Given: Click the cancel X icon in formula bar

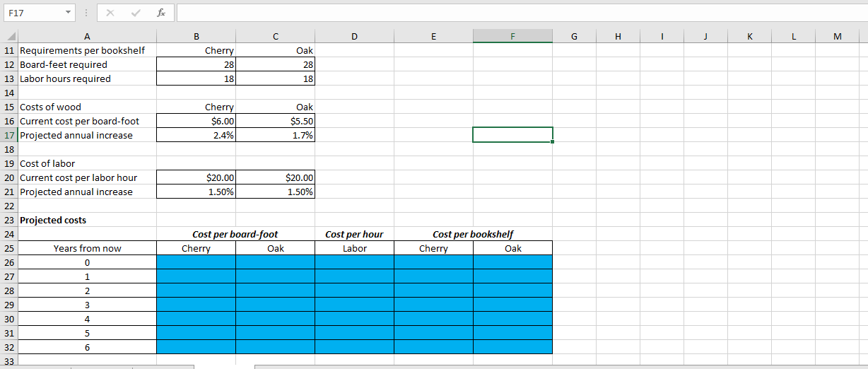Looking at the screenshot, I should coord(111,12).
